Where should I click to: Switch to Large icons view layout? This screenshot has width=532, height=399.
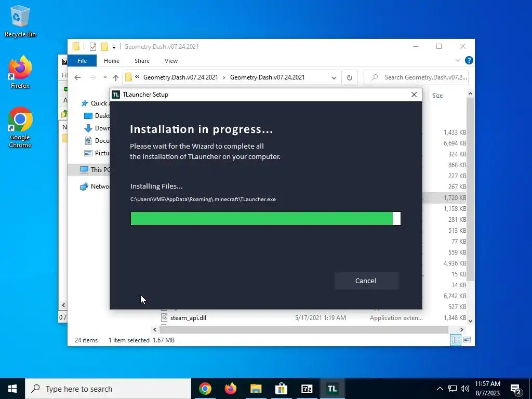point(467,340)
